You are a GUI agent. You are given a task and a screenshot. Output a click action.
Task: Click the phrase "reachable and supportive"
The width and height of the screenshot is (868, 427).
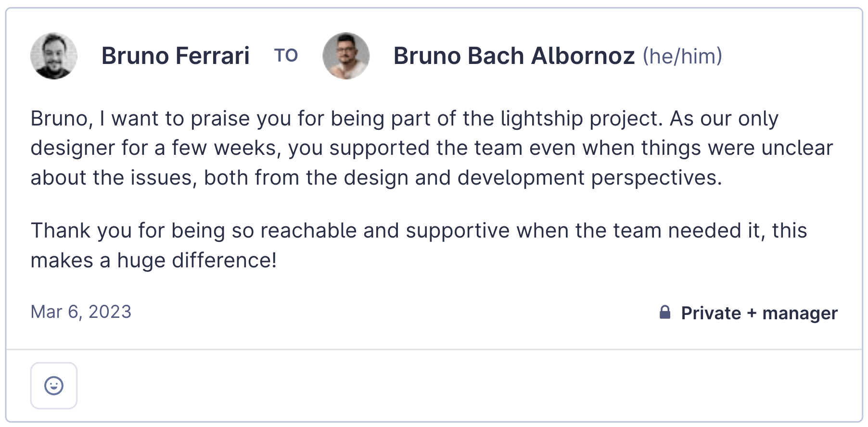point(385,231)
